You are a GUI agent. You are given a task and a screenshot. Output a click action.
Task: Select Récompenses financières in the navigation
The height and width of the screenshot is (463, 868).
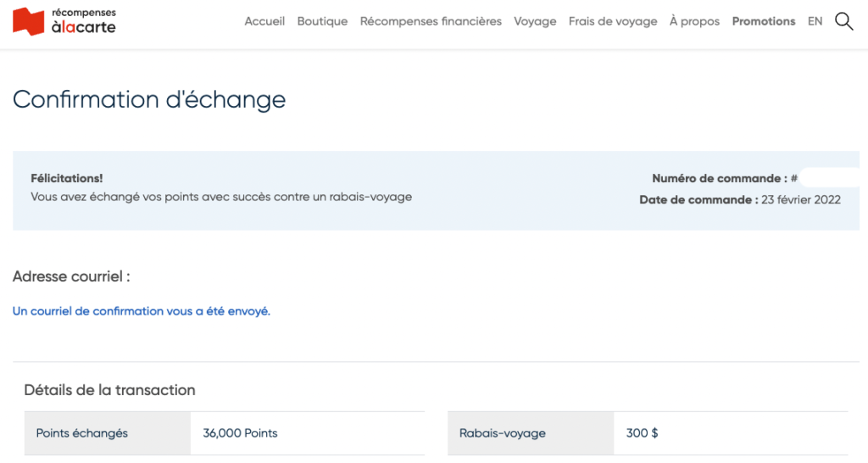(x=431, y=21)
